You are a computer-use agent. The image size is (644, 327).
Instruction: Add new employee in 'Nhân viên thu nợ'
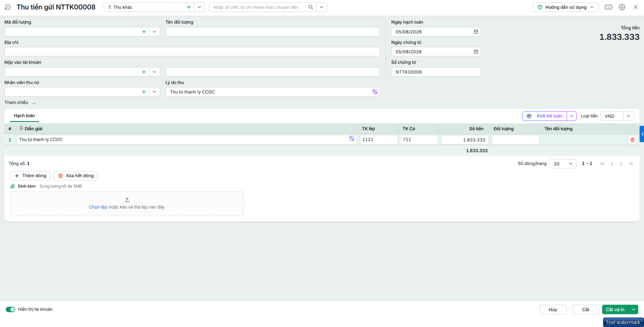[144, 92]
